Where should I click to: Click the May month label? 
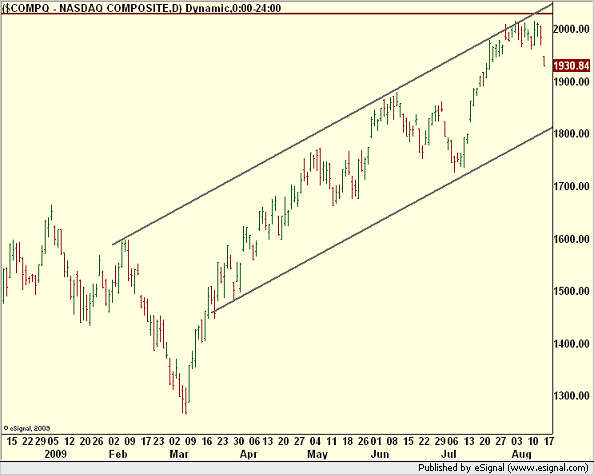pos(317,454)
